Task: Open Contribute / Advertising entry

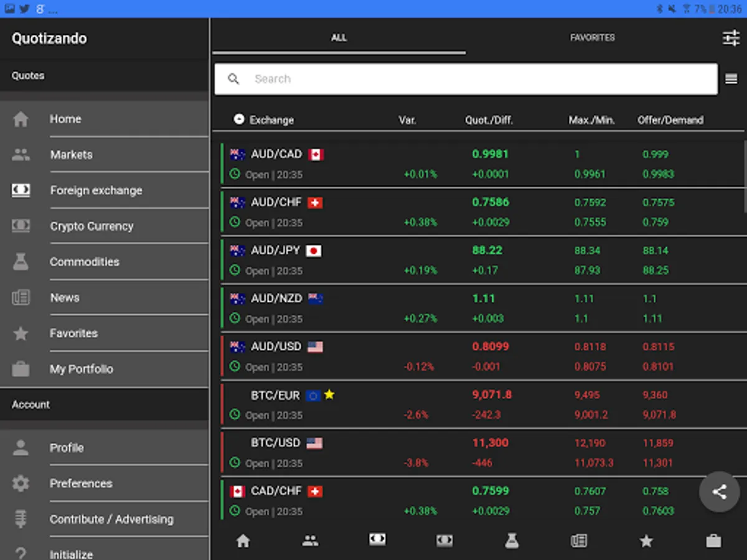Action: (x=105, y=519)
